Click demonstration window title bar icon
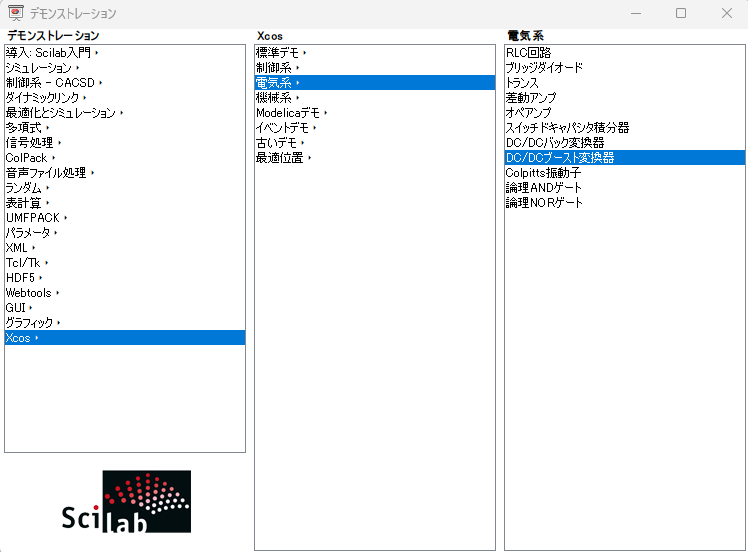This screenshot has width=748, height=552. click(16, 13)
